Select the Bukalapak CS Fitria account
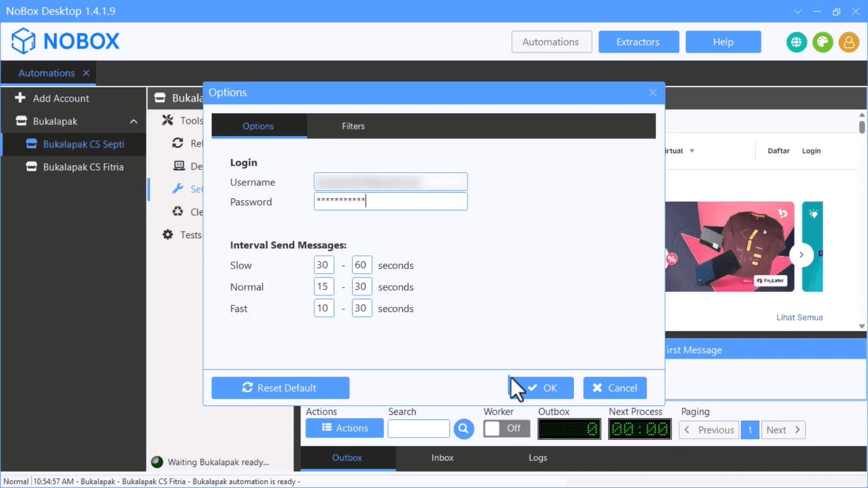This screenshot has width=868, height=488. [x=83, y=167]
